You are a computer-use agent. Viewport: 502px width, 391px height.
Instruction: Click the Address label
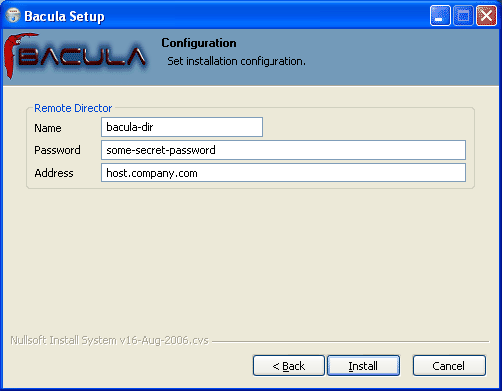pos(54,173)
